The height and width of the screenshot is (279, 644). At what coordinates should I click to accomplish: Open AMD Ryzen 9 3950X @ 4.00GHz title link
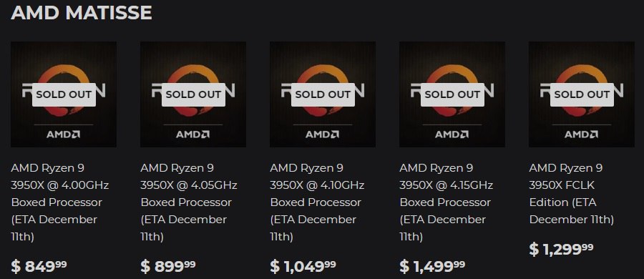pyautogui.click(x=60, y=202)
